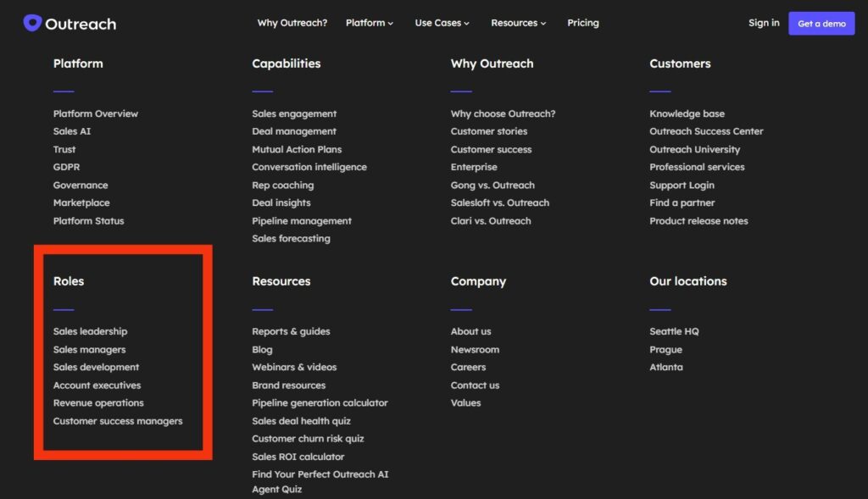
Task: Select Sales leadership under Roles
Action: pos(90,331)
